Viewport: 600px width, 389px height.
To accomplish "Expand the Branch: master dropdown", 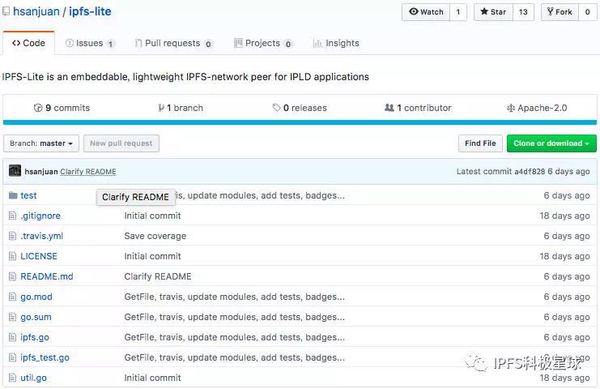I will pos(41,143).
